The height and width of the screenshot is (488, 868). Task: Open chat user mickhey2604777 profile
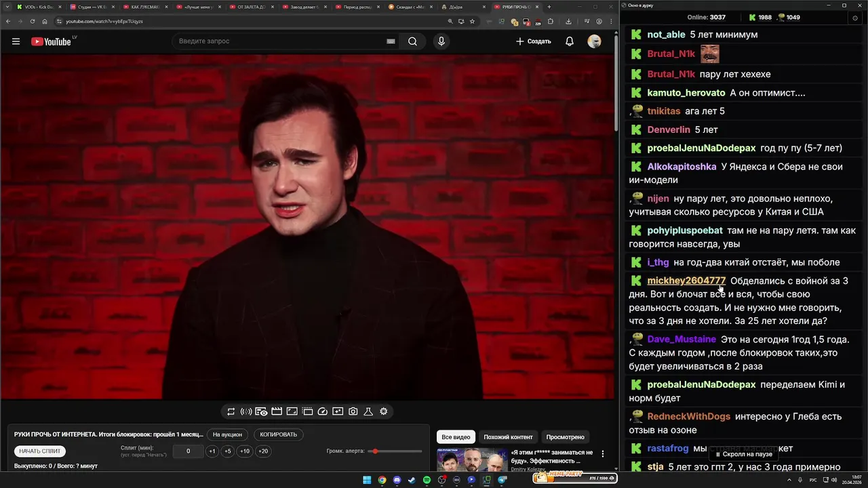[x=686, y=281]
